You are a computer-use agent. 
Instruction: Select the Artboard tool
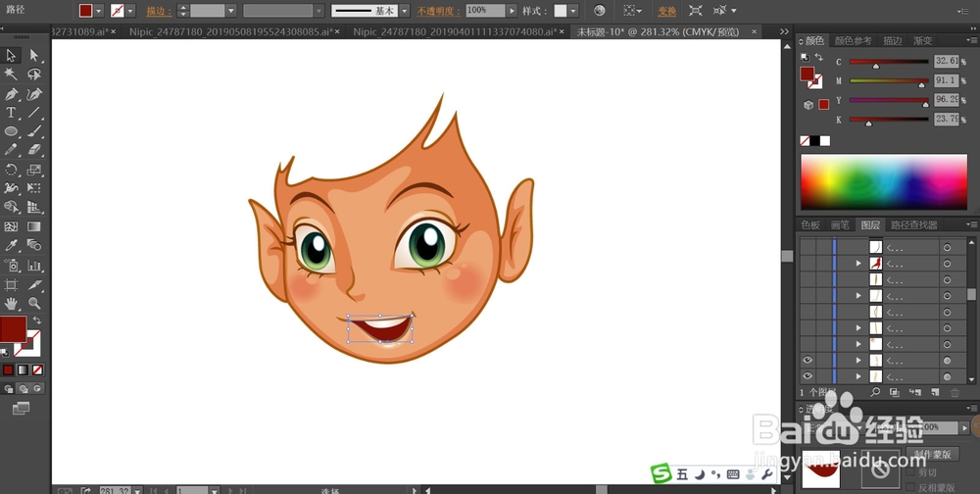point(11,285)
